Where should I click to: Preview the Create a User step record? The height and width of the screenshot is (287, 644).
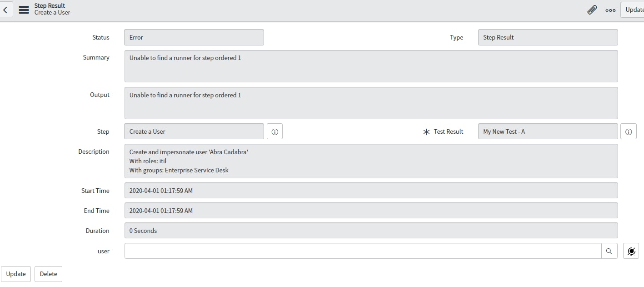275,131
